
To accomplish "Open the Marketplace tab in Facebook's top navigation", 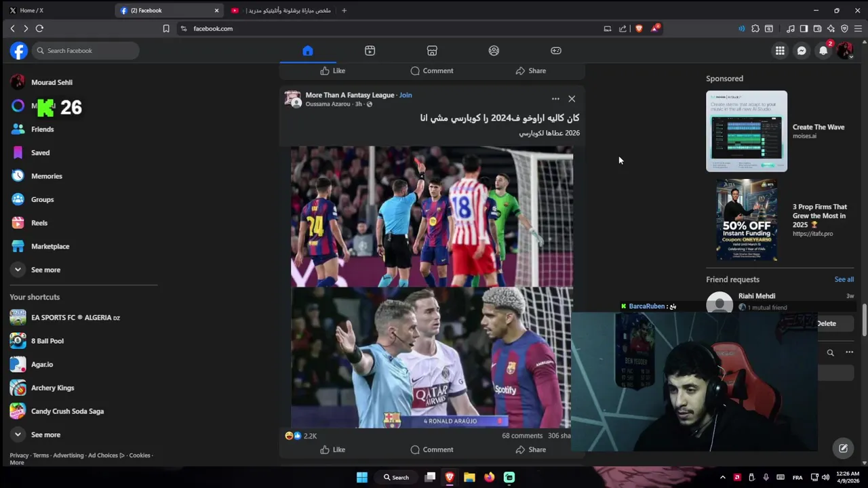I will [x=432, y=51].
